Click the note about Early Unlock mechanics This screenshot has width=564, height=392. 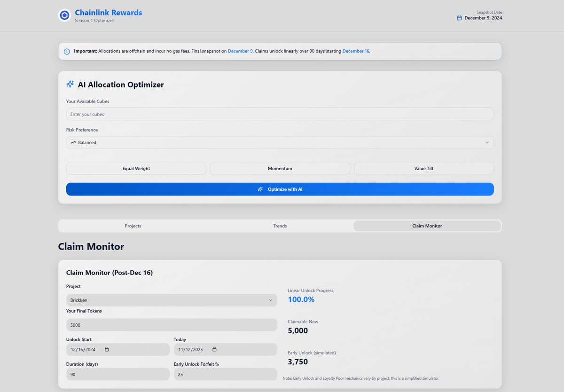click(361, 378)
